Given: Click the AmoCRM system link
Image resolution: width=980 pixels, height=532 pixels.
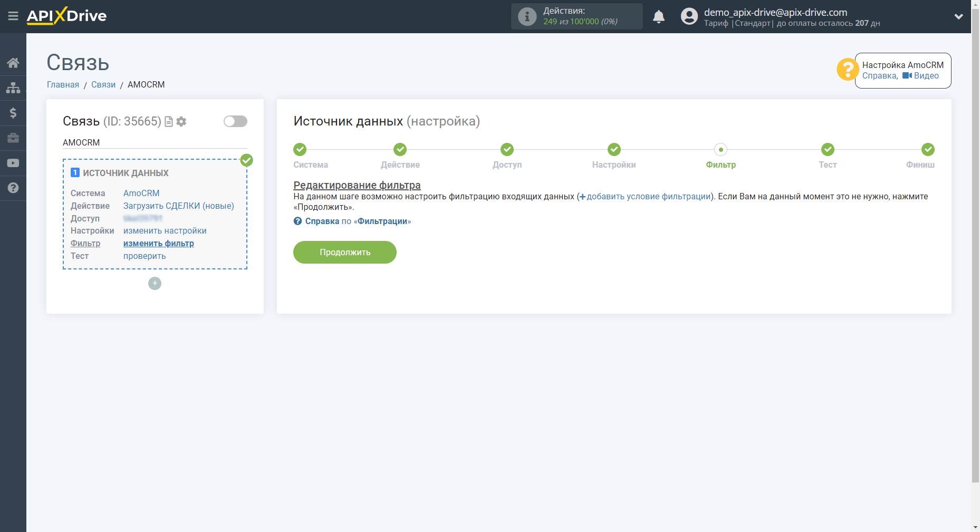Looking at the screenshot, I should coord(141,194).
